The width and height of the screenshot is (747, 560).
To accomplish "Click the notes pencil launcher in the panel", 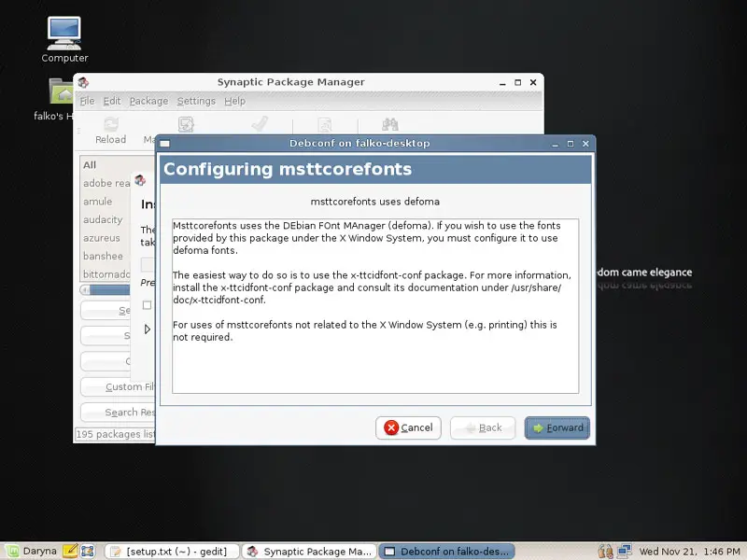I will tap(70, 551).
